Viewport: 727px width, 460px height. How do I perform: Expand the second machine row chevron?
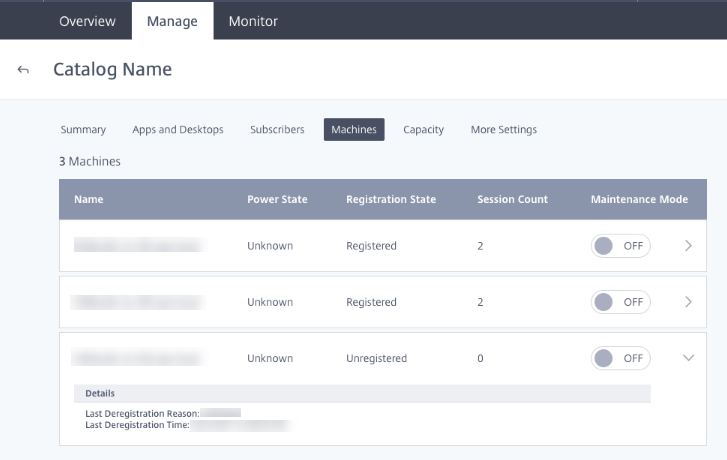click(x=688, y=302)
